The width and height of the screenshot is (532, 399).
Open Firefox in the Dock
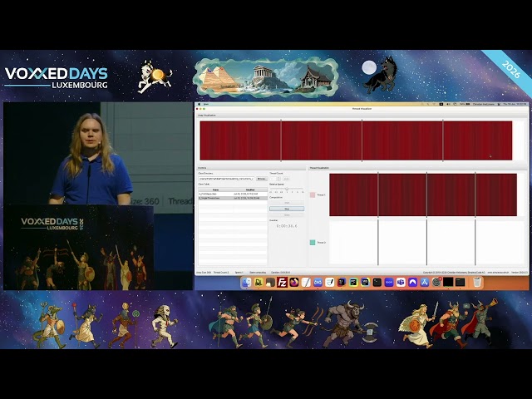(294, 283)
